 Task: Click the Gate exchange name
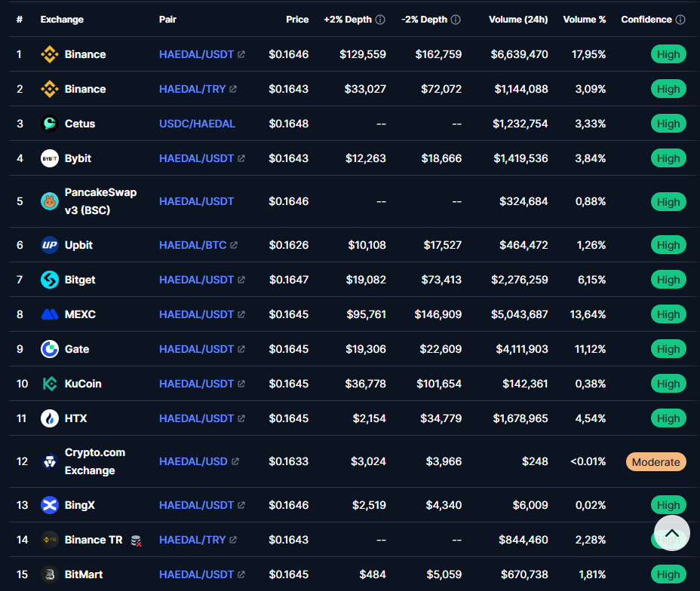(x=77, y=349)
